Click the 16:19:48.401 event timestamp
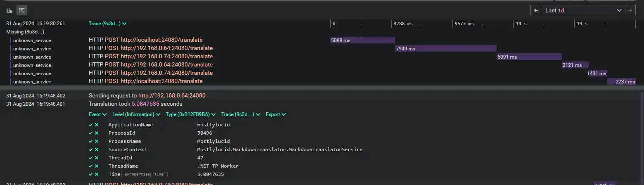The image size is (644, 185). coord(36,104)
